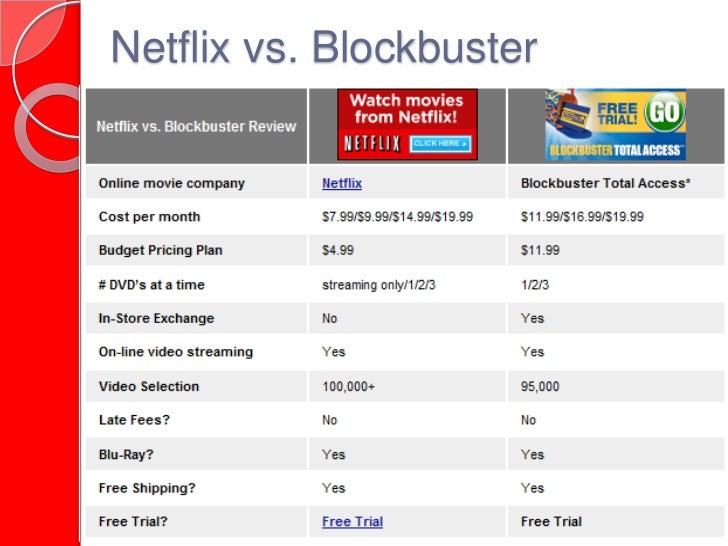Click the green GO circle icon
Viewport: 728px width, 546px height.
click(663, 113)
